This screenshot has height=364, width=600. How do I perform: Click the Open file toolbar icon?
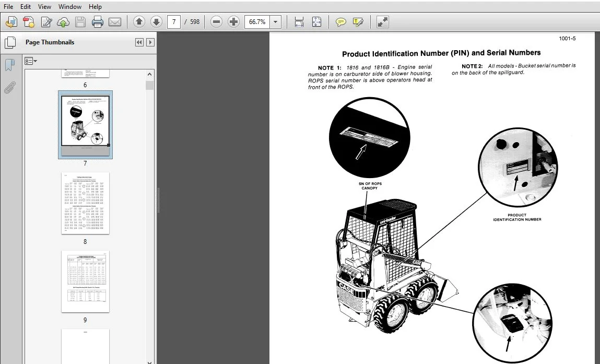11,22
